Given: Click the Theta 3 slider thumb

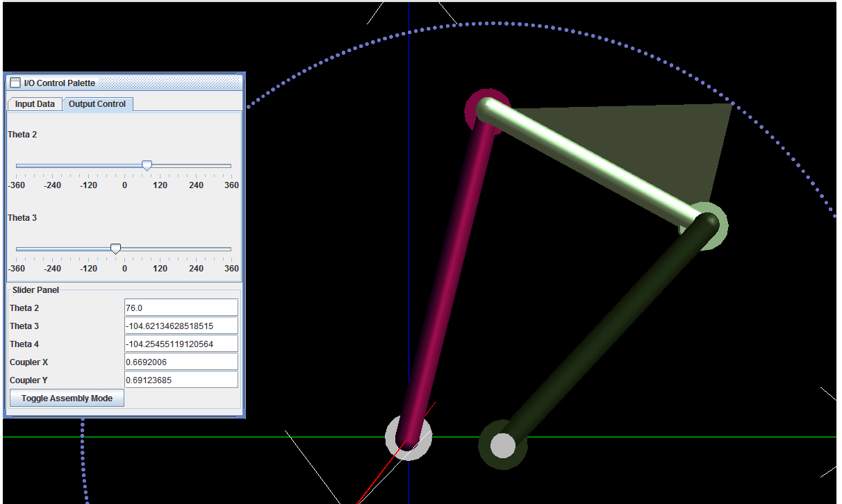Looking at the screenshot, I should click(x=115, y=249).
